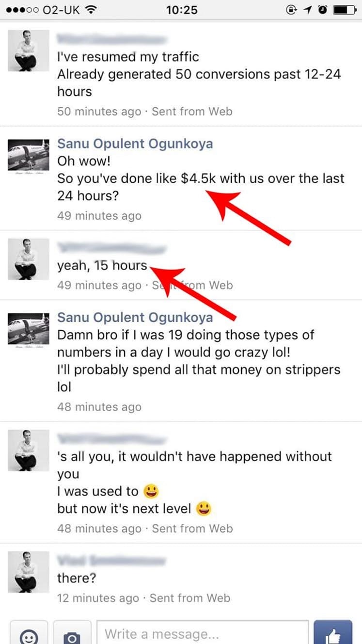Tap the battery icon in status bar
Screen dimensions: 362x644
[346, 9]
